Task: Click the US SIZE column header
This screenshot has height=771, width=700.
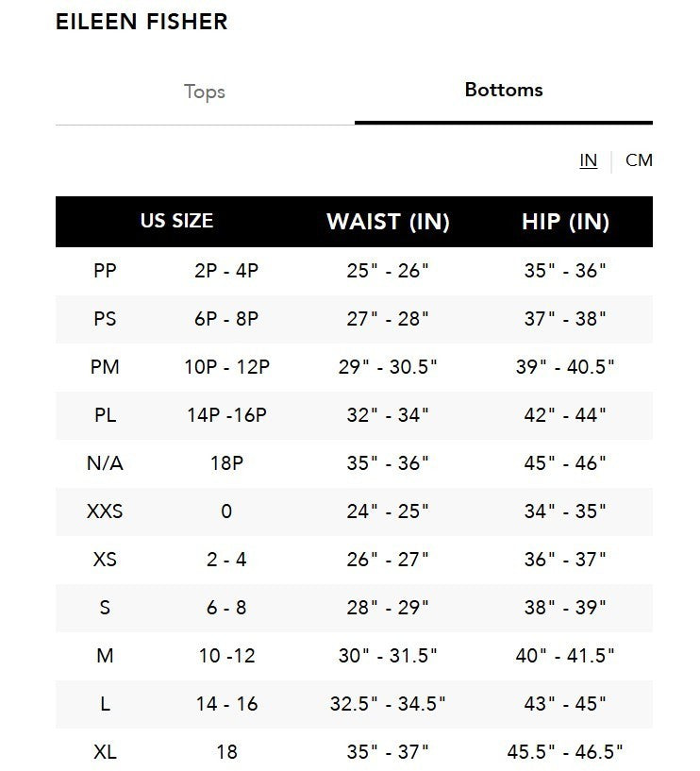Action: tap(176, 221)
